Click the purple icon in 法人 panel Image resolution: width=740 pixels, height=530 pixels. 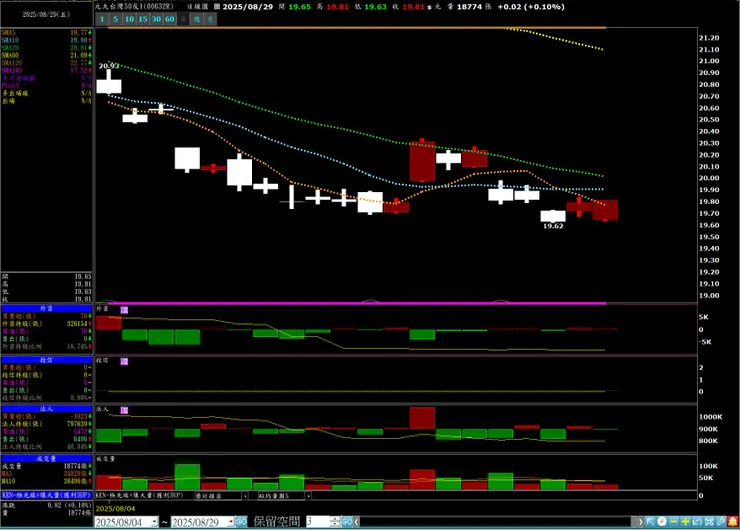pos(124,410)
